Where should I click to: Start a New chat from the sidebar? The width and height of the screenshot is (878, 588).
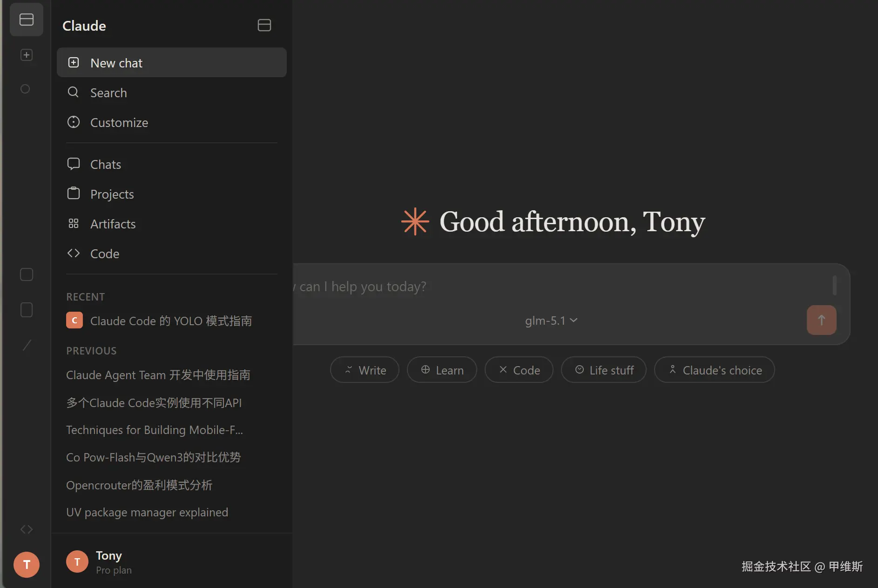tap(172, 62)
